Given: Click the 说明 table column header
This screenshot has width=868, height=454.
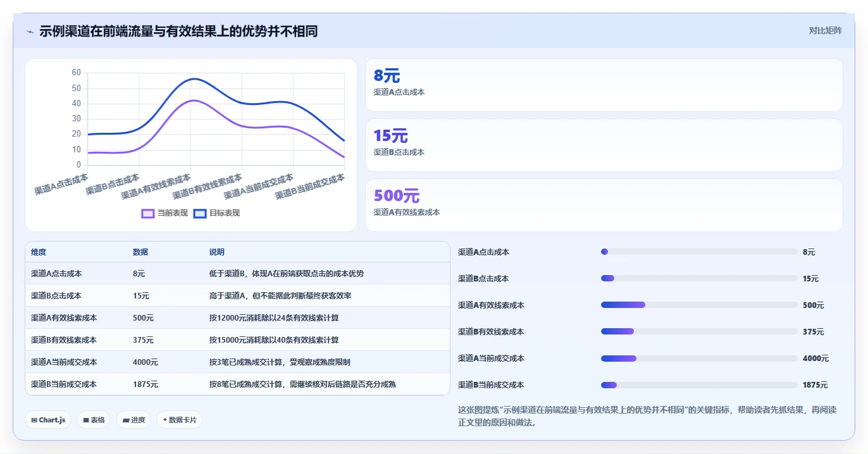Looking at the screenshot, I should tap(217, 252).
